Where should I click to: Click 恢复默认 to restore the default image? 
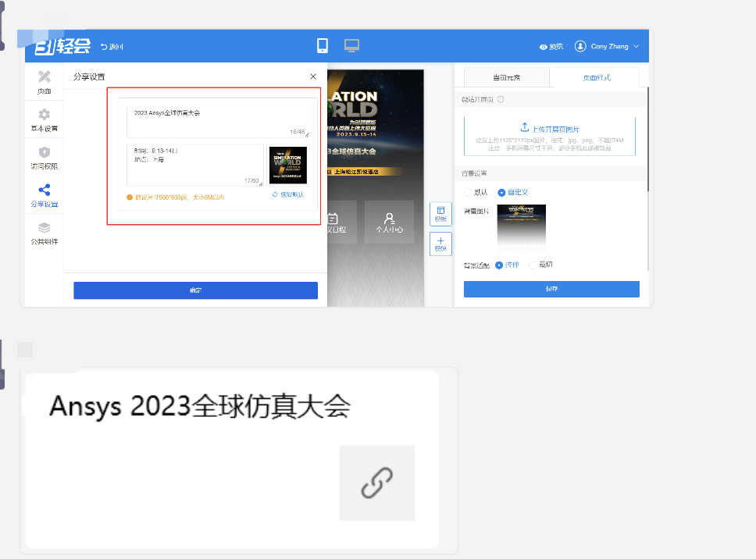tap(288, 194)
